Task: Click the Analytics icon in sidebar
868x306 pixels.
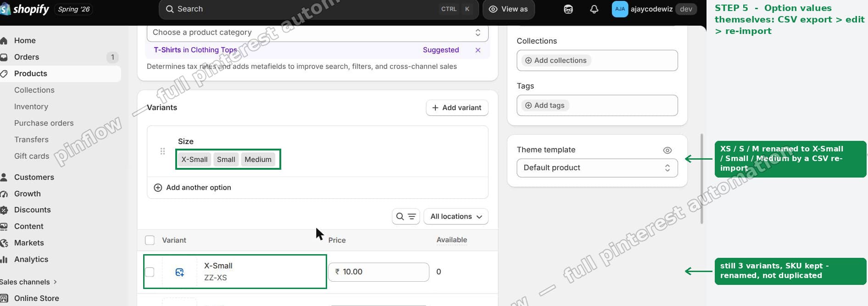Action: pyautogui.click(x=4, y=259)
